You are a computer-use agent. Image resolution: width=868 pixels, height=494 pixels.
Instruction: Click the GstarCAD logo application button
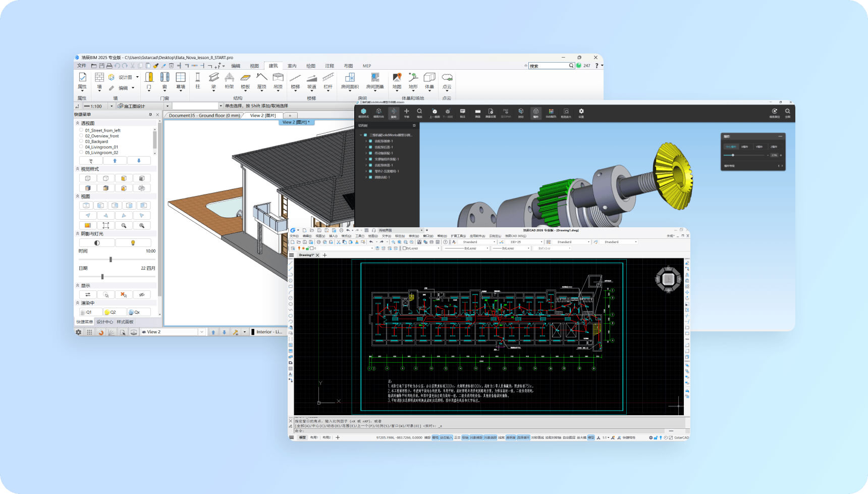click(293, 230)
